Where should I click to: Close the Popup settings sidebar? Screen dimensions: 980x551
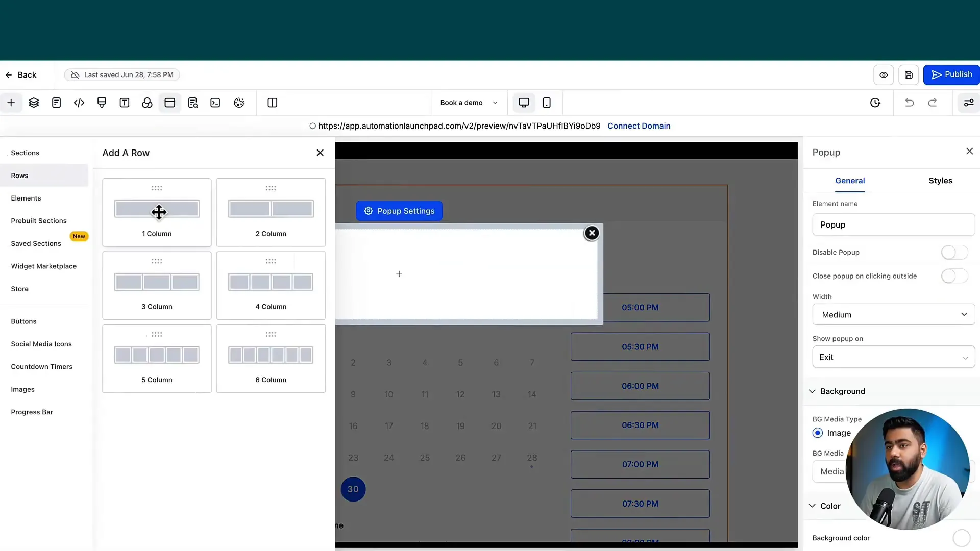(969, 151)
